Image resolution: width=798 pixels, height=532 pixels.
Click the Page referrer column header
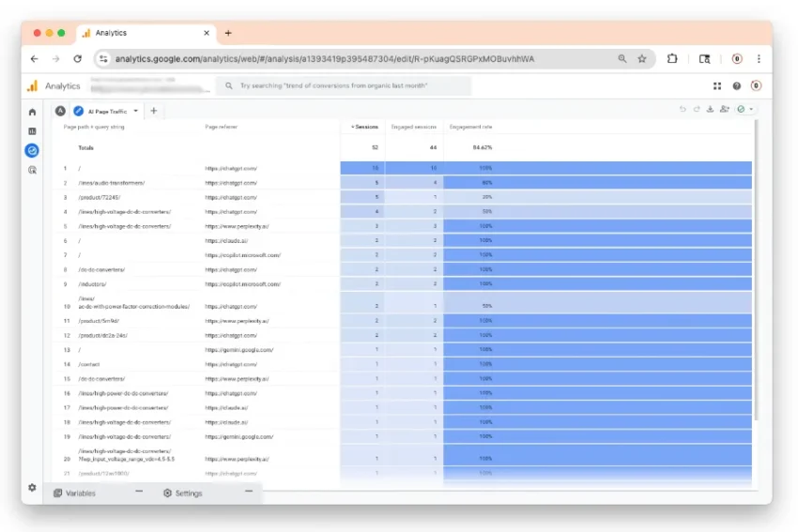coord(221,127)
